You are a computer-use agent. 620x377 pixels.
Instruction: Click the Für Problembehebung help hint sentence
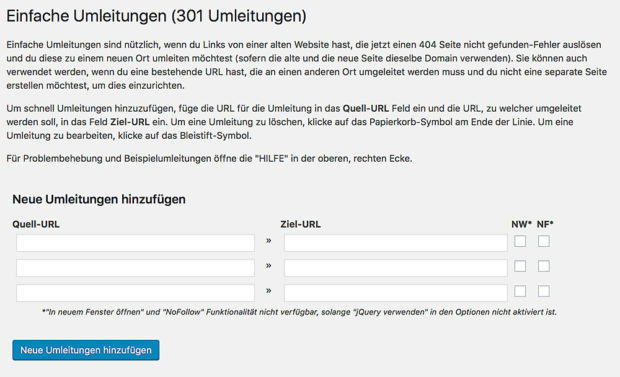click(x=209, y=159)
